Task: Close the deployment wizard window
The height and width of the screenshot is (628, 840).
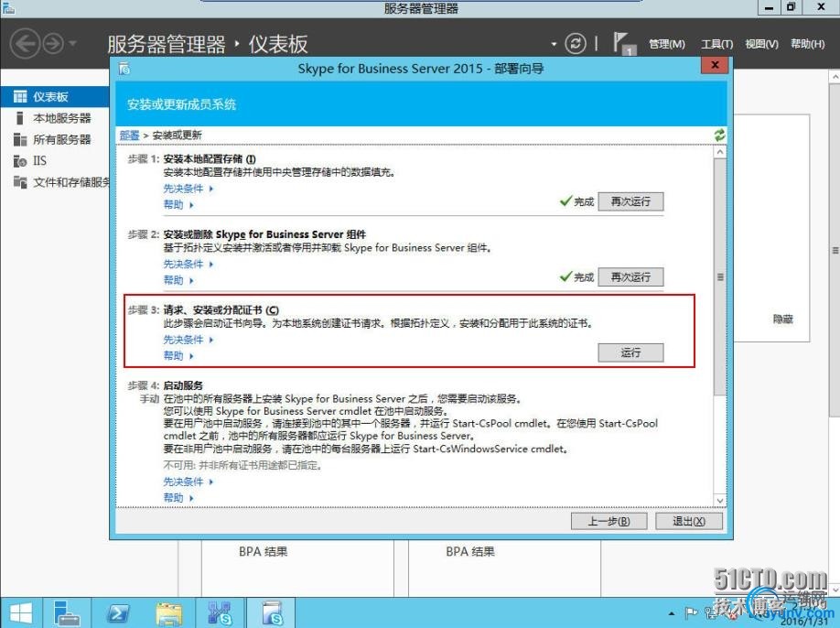Action: (x=715, y=65)
